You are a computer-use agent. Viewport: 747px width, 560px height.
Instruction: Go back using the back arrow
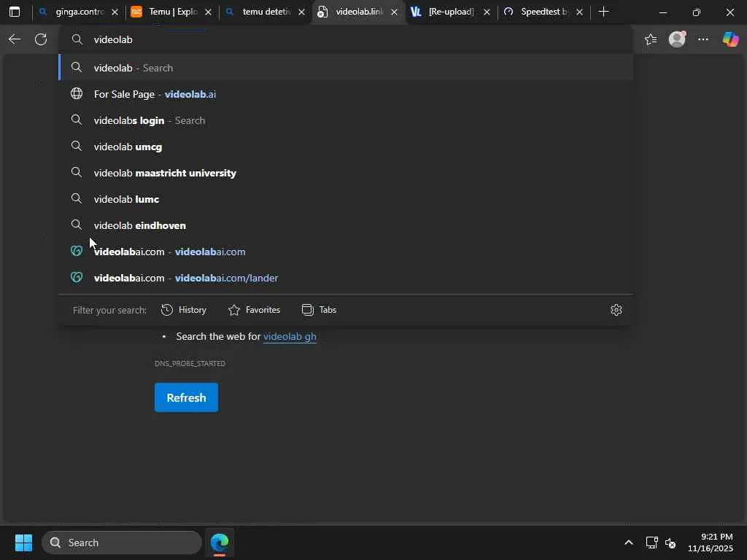[x=15, y=39]
